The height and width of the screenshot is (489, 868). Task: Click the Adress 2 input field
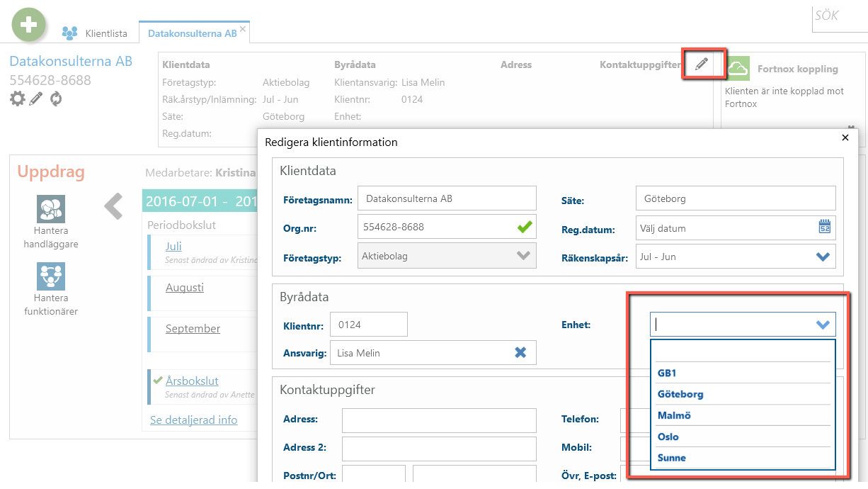coord(439,449)
